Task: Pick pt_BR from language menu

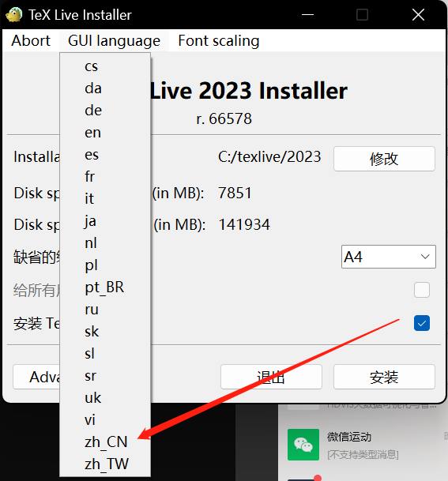Action: click(105, 287)
